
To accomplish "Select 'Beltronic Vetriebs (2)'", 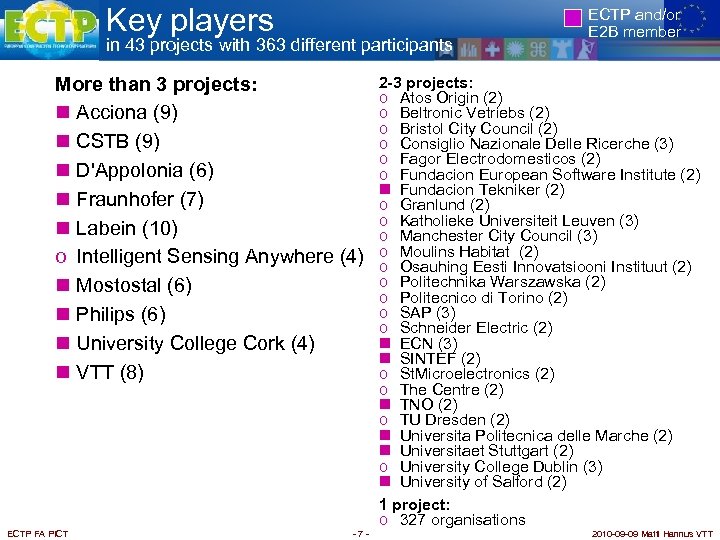I will coord(474,113).
